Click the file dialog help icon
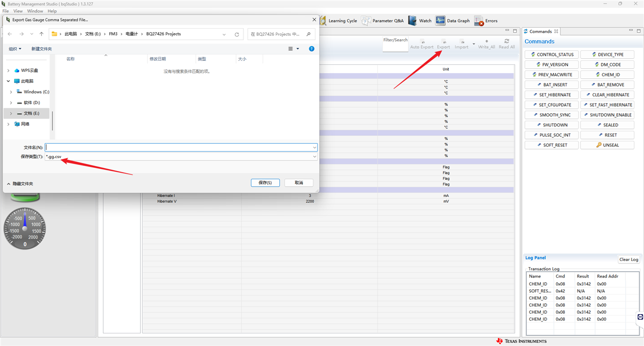 click(311, 49)
